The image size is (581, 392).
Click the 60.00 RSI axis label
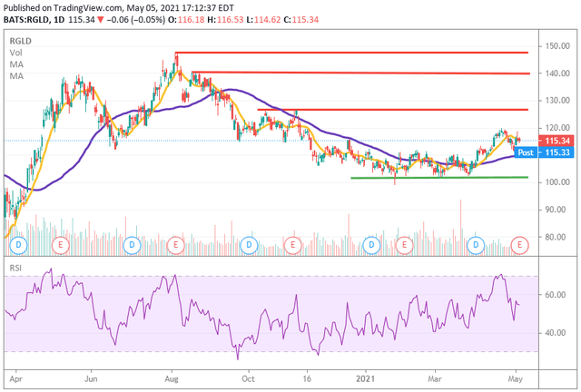point(555,295)
